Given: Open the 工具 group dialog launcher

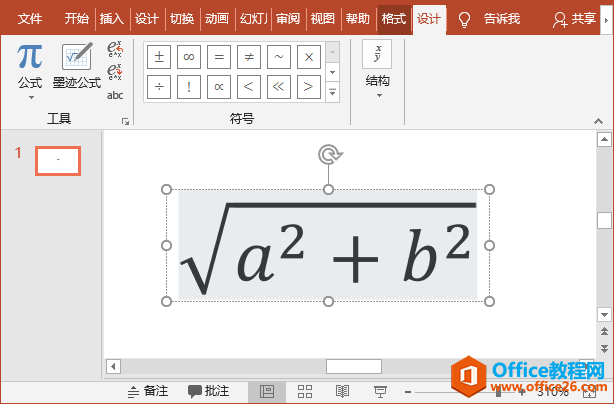Looking at the screenshot, I should (125, 121).
